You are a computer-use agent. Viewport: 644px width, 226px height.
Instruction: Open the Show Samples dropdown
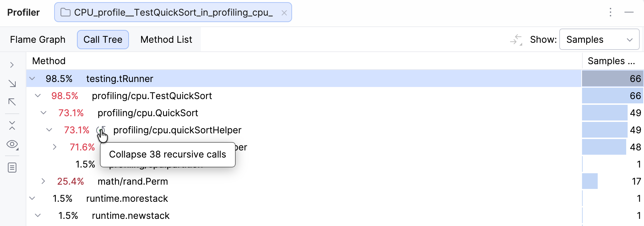click(x=599, y=39)
